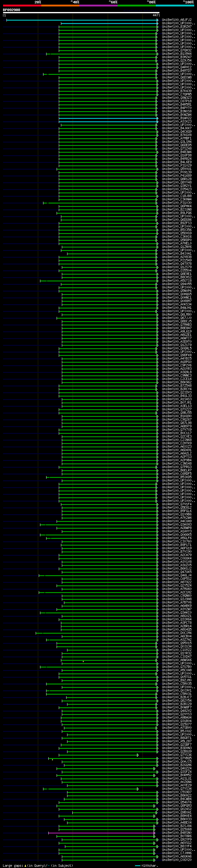Click the UniRef100_Q9W3Z3 label
Viewport: 197px width, 868px height.
coord(177,98)
